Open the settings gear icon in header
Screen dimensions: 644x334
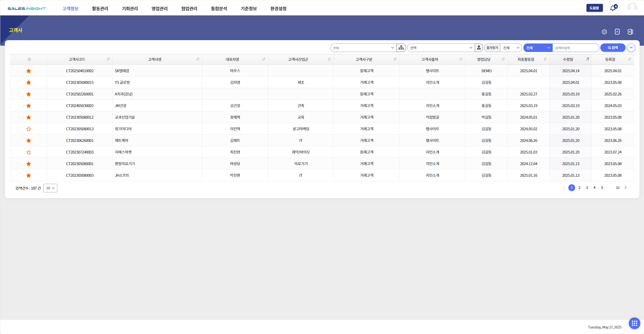(x=604, y=32)
